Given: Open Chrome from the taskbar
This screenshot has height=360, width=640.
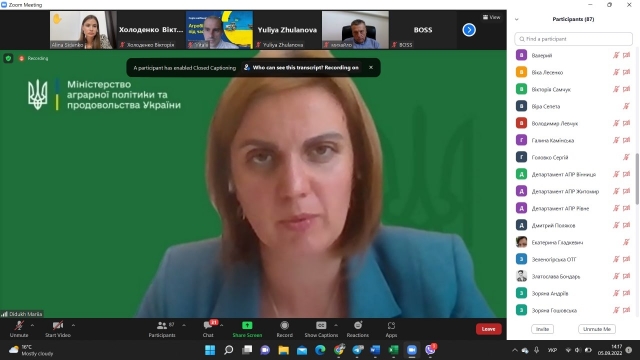Looking at the screenshot, I should click(x=339, y=350).
